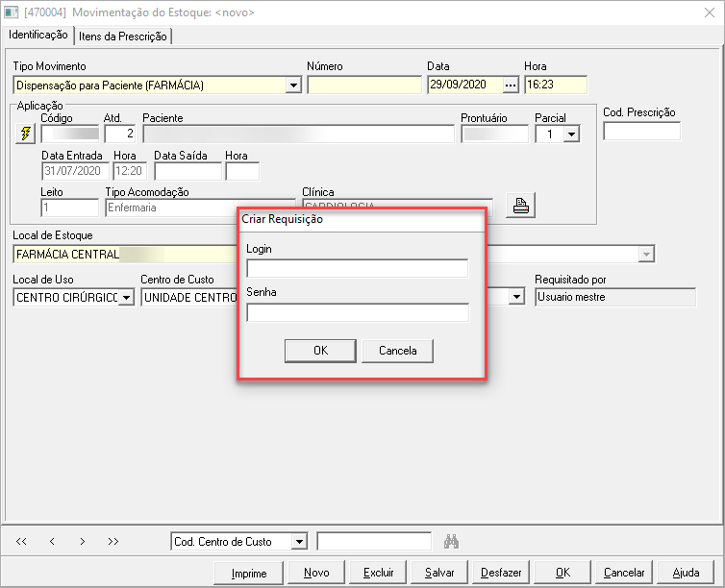Click the Criar Requisição dialog title
Viewport: 725px width, 588px height.
pos(282,219)
